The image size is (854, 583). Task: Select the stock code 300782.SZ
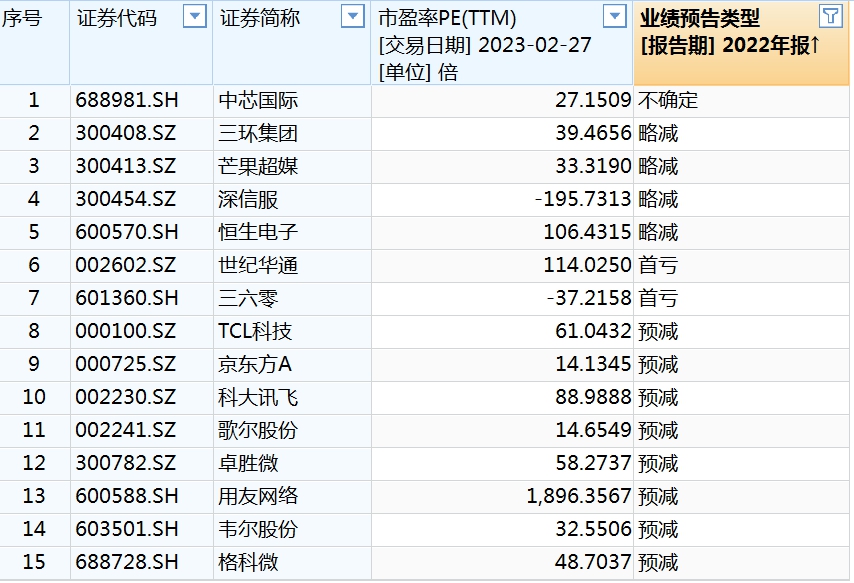point(126,463)
